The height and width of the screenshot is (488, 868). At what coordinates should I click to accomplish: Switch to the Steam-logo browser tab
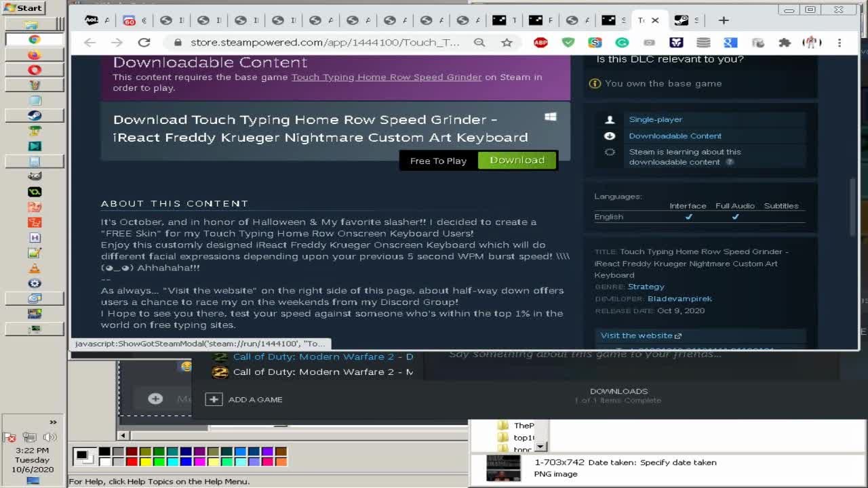pyautogui.click(x=680, y=20)
